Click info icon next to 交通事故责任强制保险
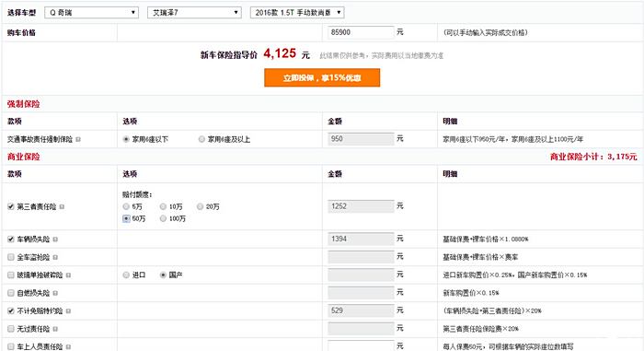Image resolution: width=644 pixels, height=351 pixels. (78, 139)
